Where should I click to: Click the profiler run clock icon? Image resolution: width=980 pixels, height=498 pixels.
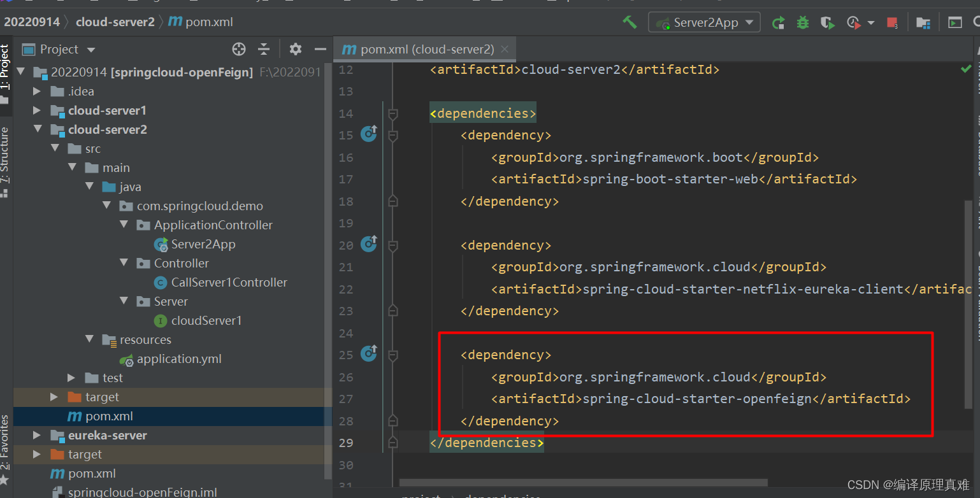click(x=854, y=23)
